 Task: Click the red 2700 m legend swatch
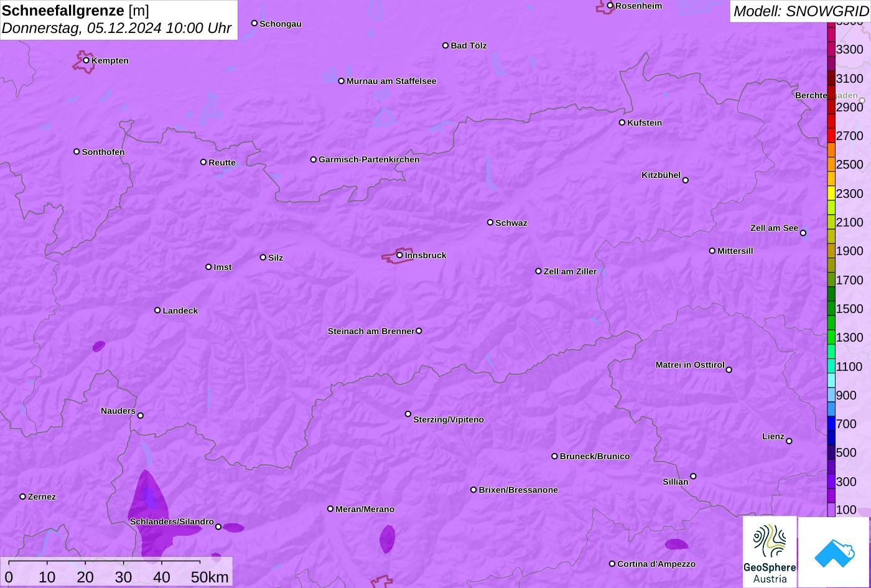click(831, 136)
